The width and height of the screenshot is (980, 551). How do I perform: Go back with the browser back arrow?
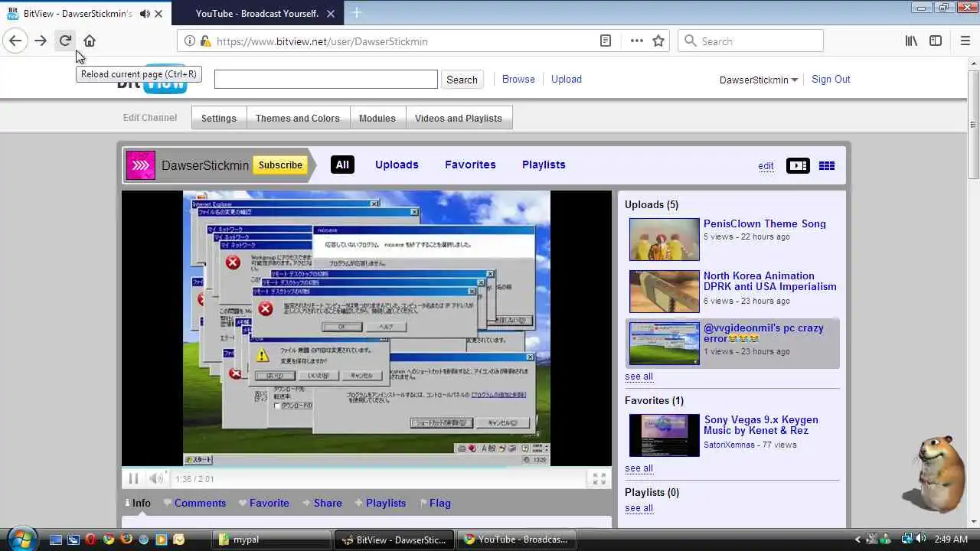pyautogui.click(x=15, y=41)
